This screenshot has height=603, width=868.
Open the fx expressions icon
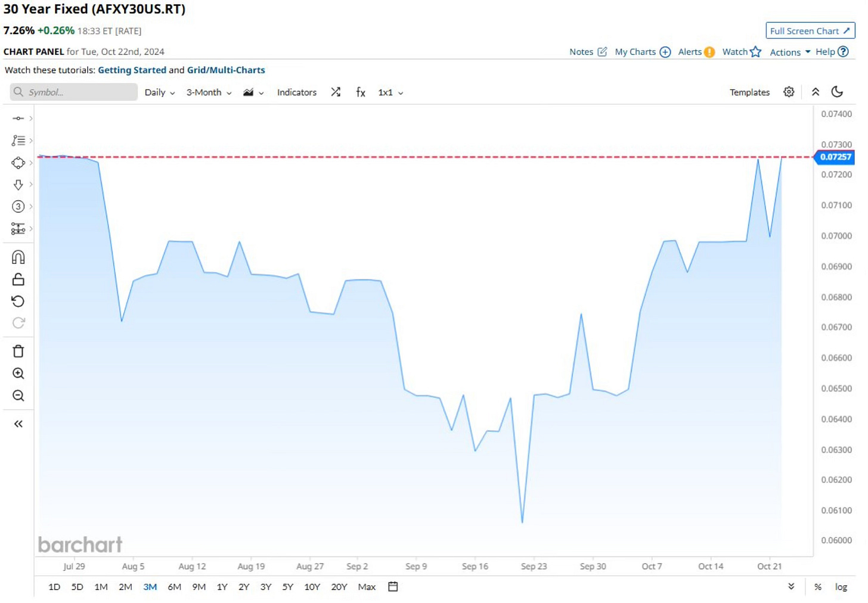(x=361, y=92)
